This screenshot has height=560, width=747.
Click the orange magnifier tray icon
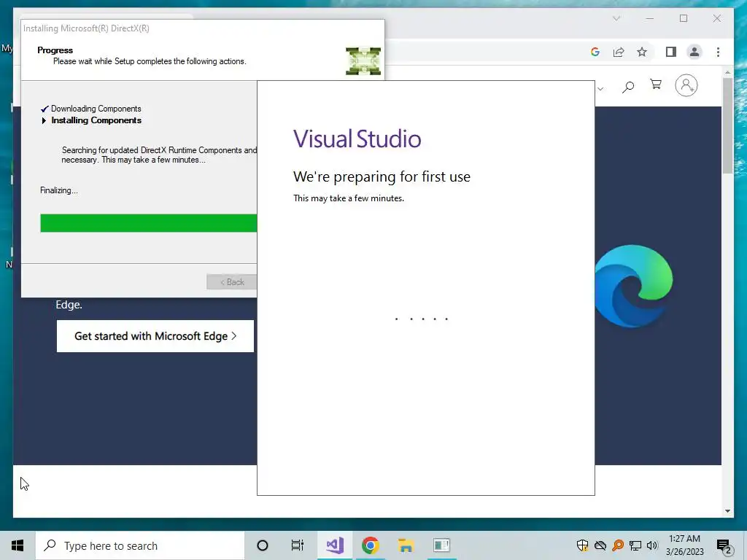[x=618, y=545]
